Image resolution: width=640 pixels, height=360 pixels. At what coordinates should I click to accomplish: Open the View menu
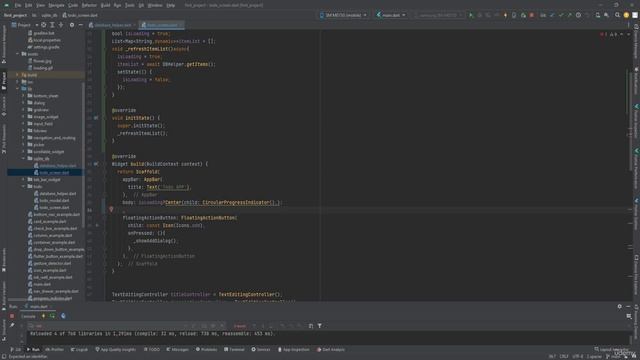[x=40, y=5]
